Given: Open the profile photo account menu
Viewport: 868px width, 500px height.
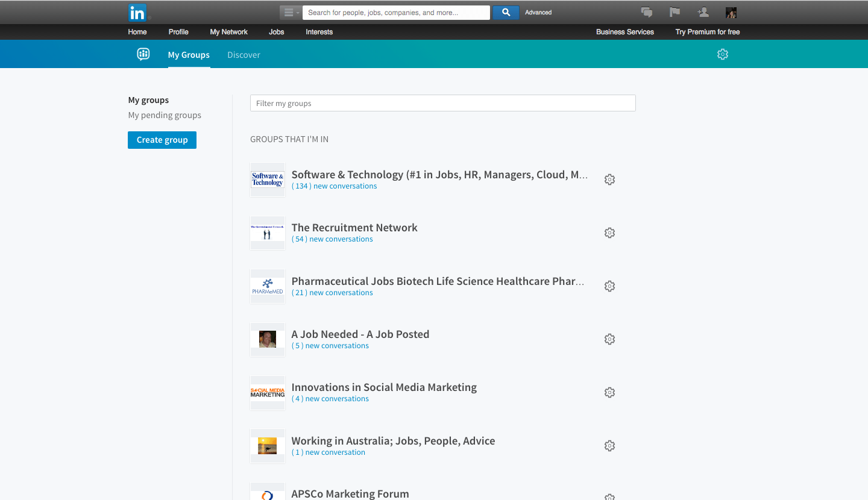Looking at the screenshot, I should click(731, 13).
